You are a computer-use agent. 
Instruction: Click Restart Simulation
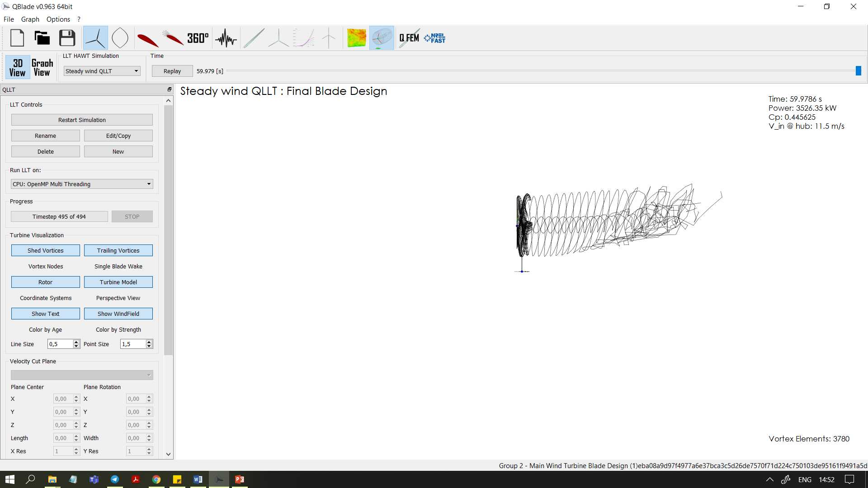tap(82, 120)
